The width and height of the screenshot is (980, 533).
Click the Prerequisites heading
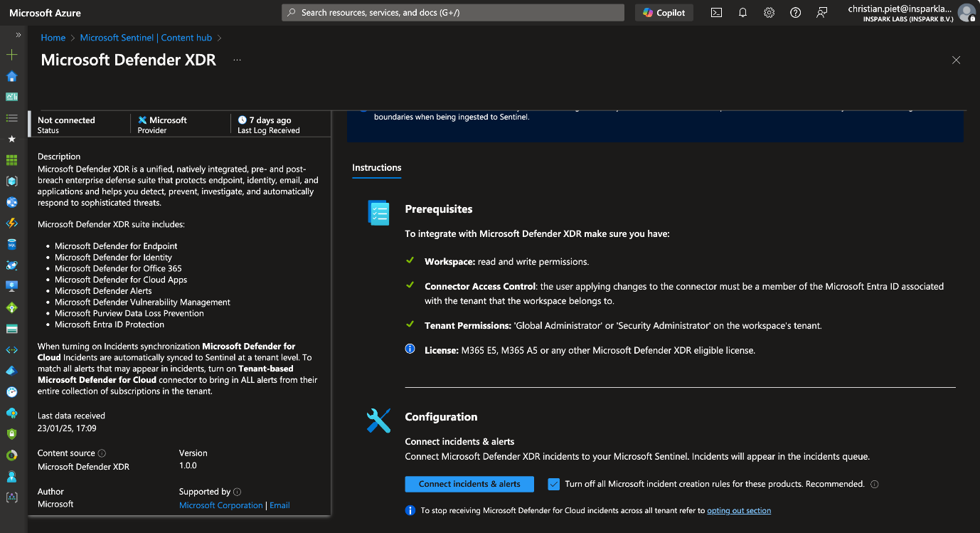pos(439,209)
